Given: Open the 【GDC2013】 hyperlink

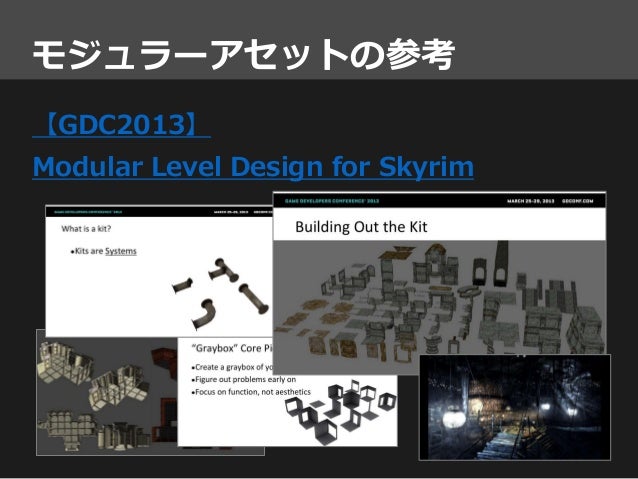Looking at the screenshot, I should tap(121, 125).
